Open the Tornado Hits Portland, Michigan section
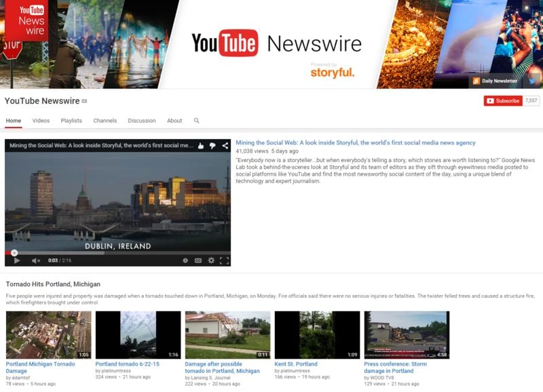 pos(53,284)
